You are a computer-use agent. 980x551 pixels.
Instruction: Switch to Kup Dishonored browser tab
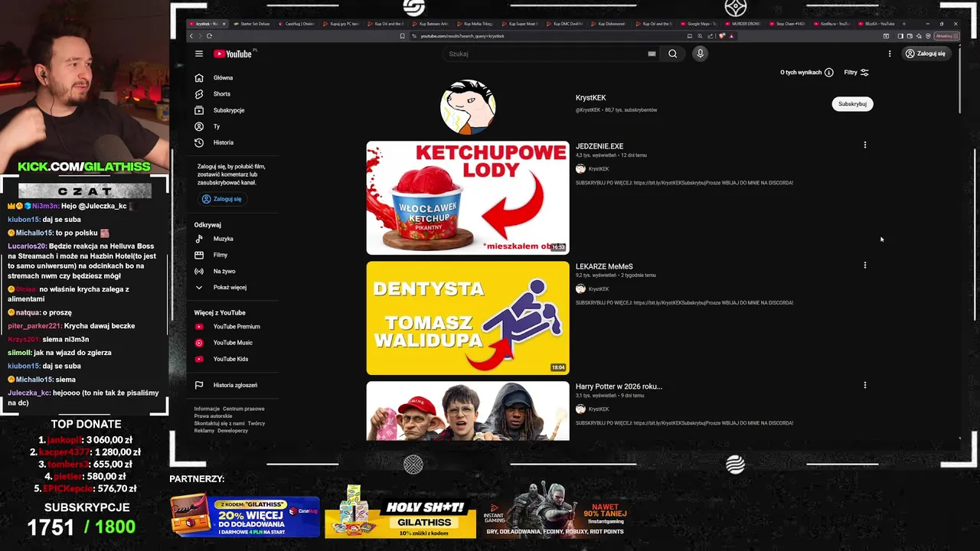[610, 24]
